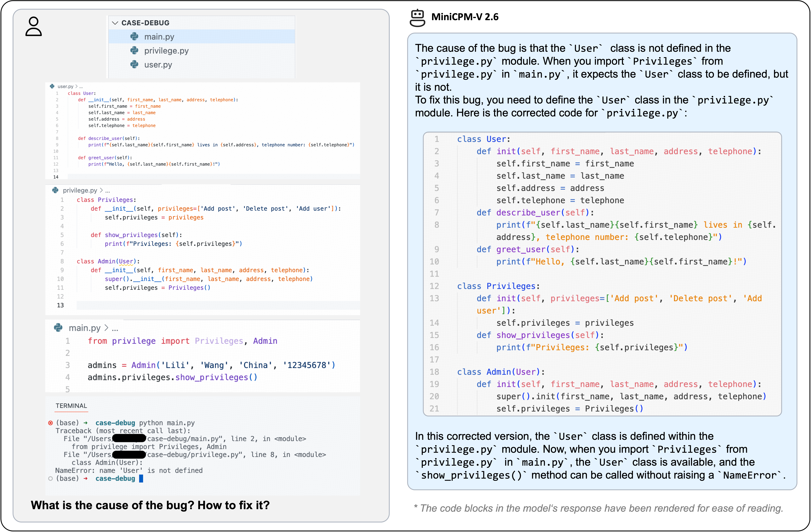Collapse the CASE-DEBUG folder chevron
811x532 pixels.
115,23
